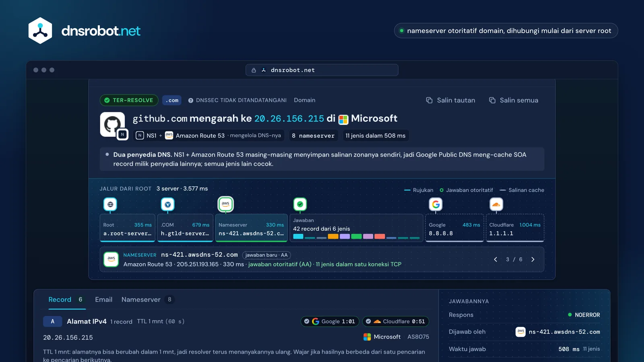Viewport: 644px width, 362px height.
Task: Click the TER-RESOLVE status badge
Action: point(129,100)
